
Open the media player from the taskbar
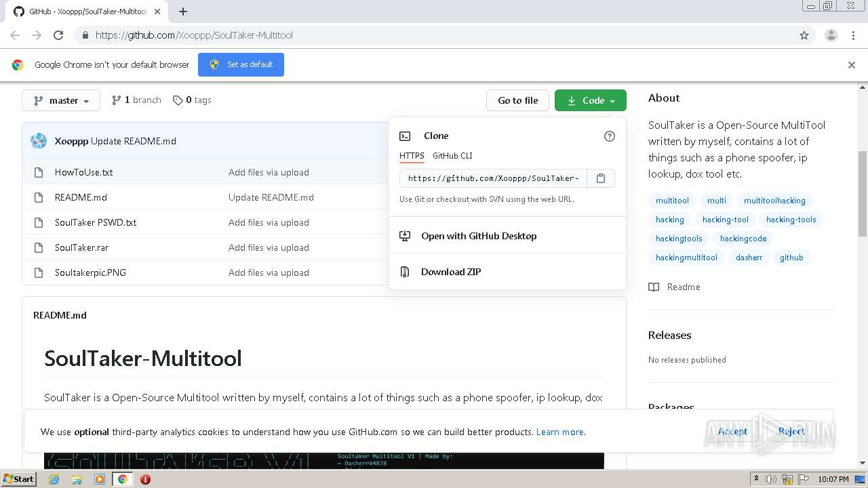point(100,479)
